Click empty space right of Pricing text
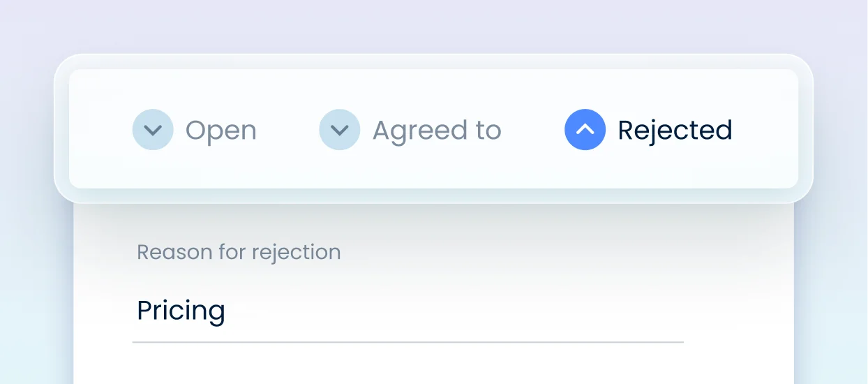The image size is (868, 384). 454,311
